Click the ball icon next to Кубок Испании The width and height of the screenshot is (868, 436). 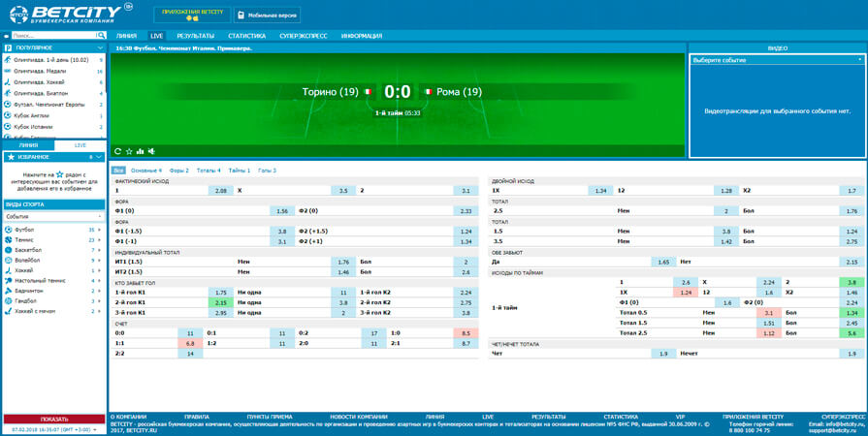tap(8, 127)
